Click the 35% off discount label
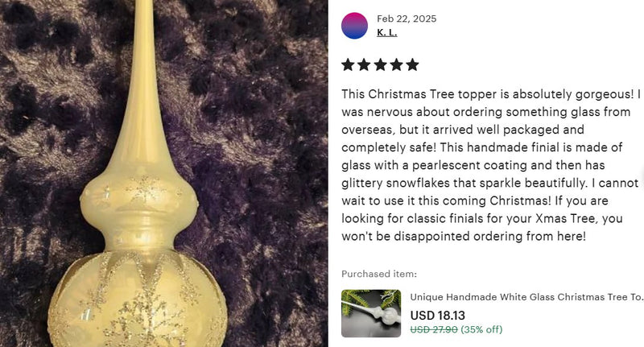This screenshot has height=347, width=644. (x=481, y=329)
